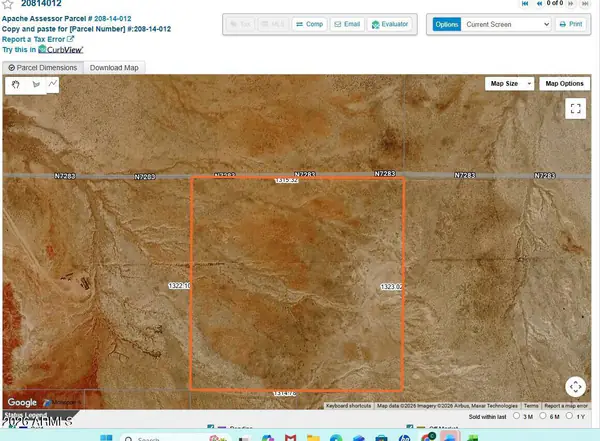Click the top parcel edge dimension label
The height and width of the screenshot is (441, 600).
(287, 180)
